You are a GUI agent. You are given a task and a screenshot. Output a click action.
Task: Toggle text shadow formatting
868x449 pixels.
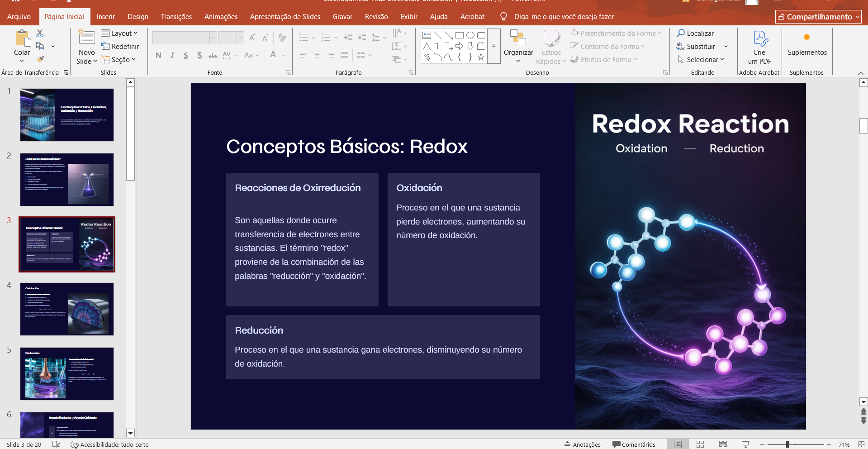199,55
